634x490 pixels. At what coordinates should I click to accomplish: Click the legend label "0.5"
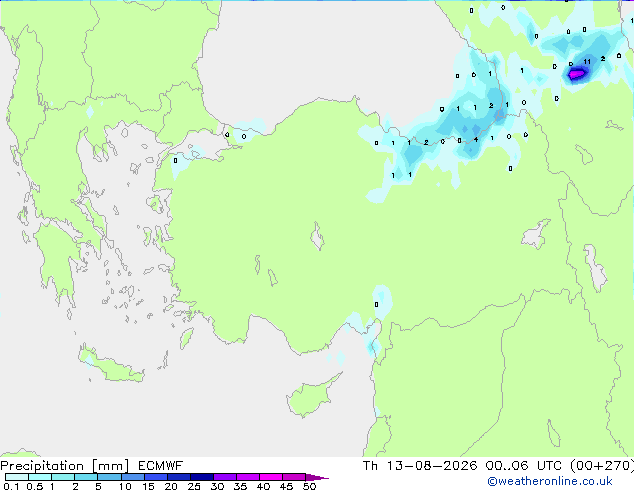(34, 486)
